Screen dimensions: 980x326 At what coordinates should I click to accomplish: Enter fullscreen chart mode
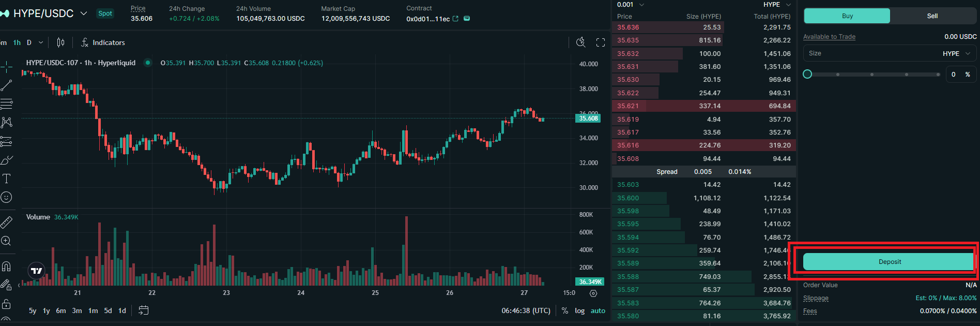(x=601, y=42)
